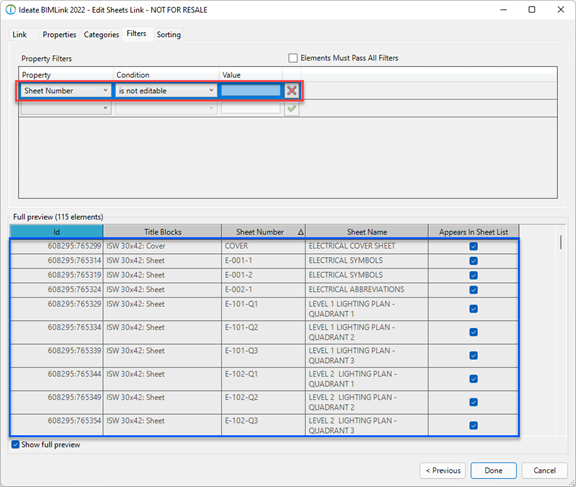Open the empty condition dropdown in new row

[x=166, y=108]
